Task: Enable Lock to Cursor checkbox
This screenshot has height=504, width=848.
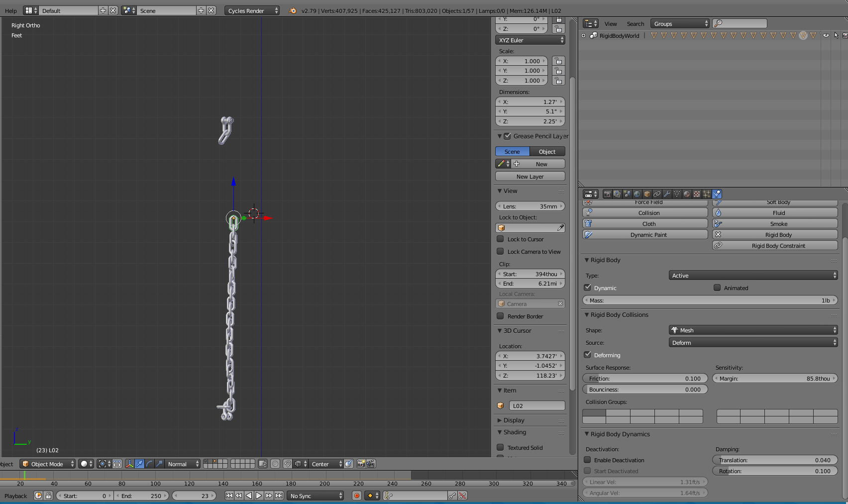Action: pos(501,239)
